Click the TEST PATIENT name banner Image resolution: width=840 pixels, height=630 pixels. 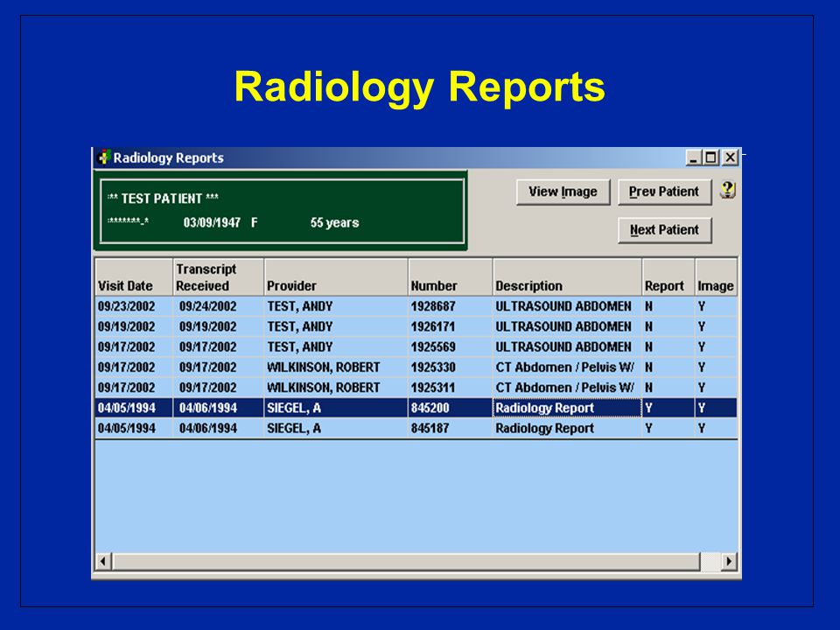[x=164, y=199]
